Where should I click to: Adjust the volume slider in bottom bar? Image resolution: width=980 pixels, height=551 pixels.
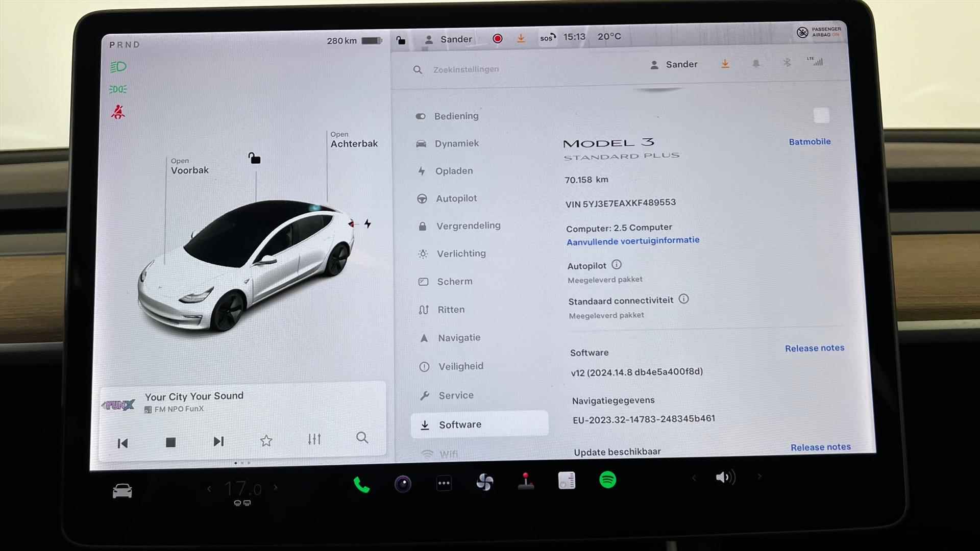point(725,478)
